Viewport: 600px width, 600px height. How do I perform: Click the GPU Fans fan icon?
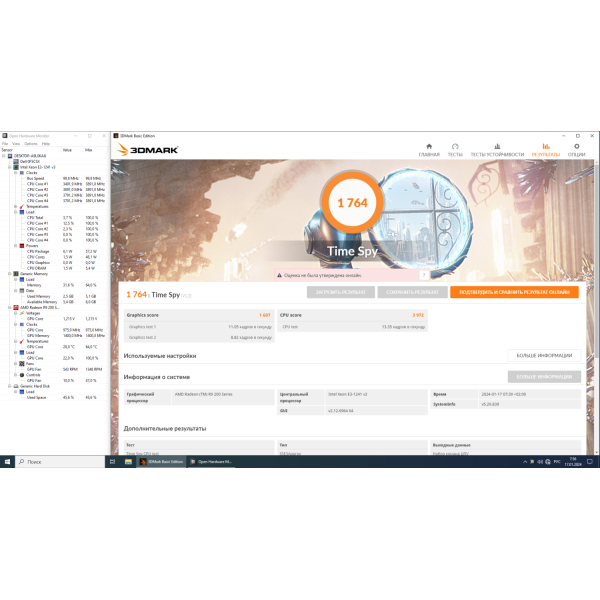[x=22, y=364]
